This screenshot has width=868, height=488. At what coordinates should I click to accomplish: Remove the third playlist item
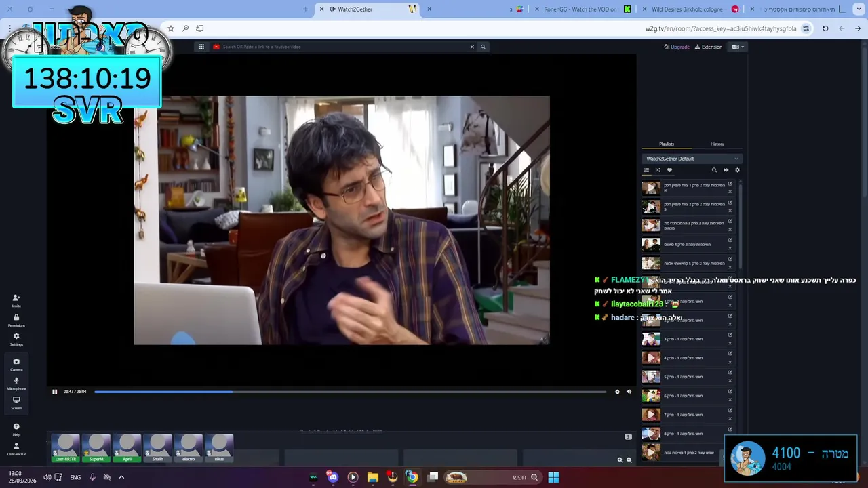coord(730,230)
